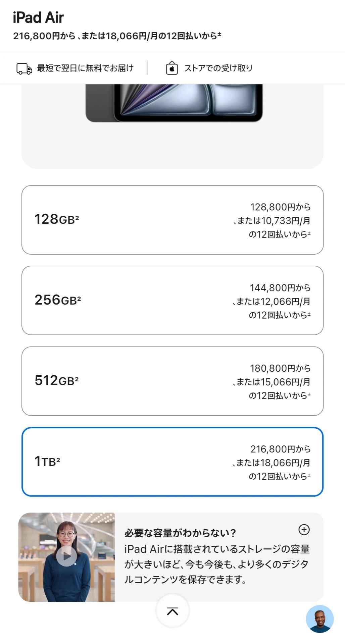Click the free next-day delivery link
This screenshot has width=345, height=644.
point(85,68)
